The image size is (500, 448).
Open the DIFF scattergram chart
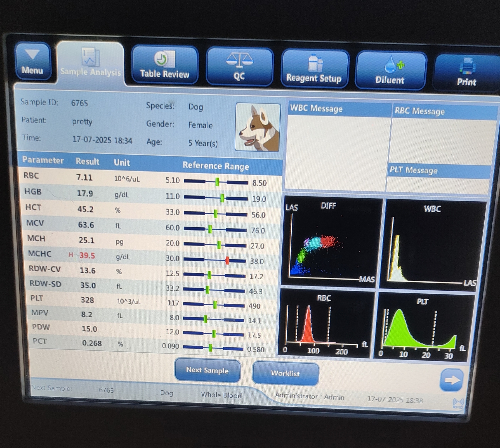point(331,242)
